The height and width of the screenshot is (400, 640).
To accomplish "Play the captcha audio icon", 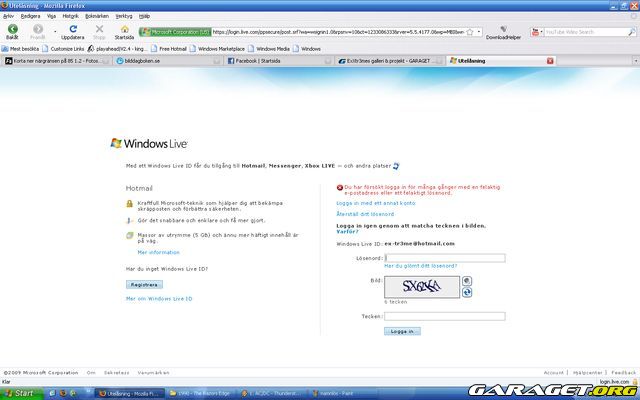I will click(x=466, y=281).
